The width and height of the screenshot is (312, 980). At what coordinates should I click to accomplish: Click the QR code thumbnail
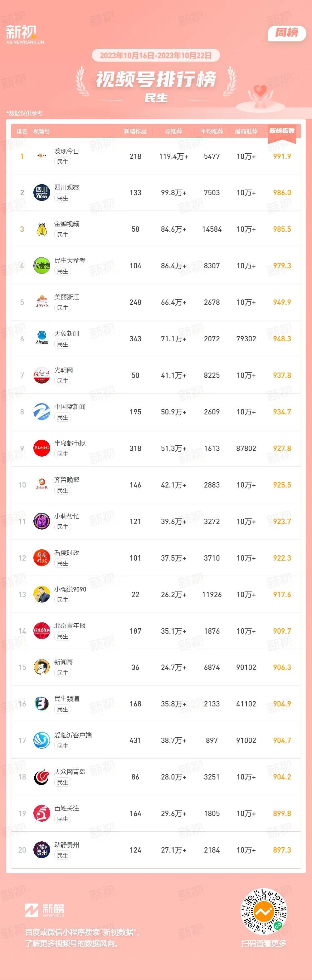264,912
